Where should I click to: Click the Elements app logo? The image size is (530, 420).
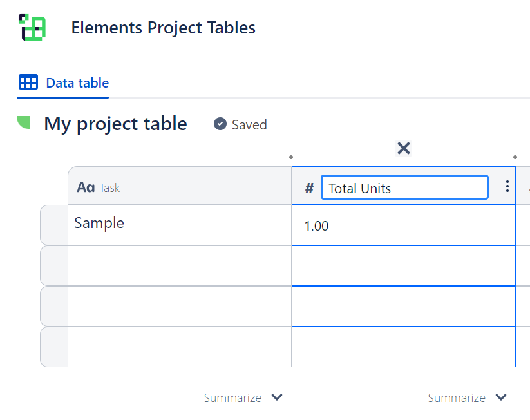(x=32, y=27)
